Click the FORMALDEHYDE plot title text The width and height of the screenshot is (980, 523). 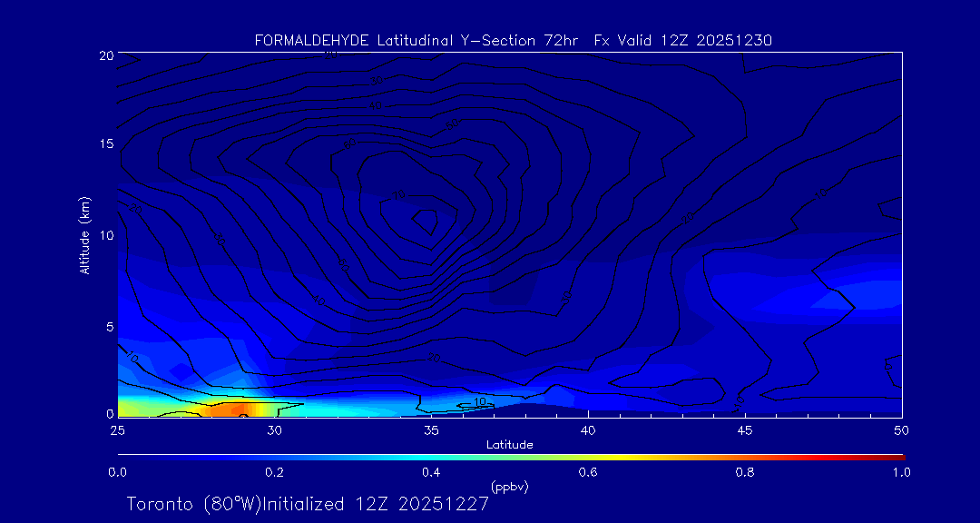click(513, 40)
